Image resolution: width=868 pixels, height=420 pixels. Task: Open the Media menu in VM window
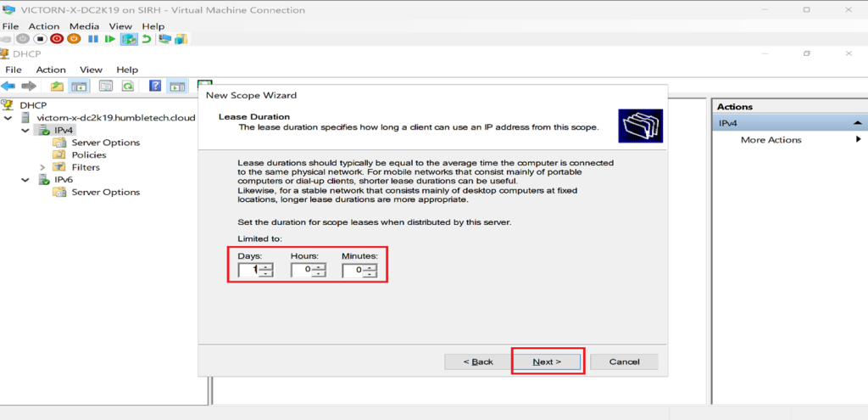tap(84, 26)
